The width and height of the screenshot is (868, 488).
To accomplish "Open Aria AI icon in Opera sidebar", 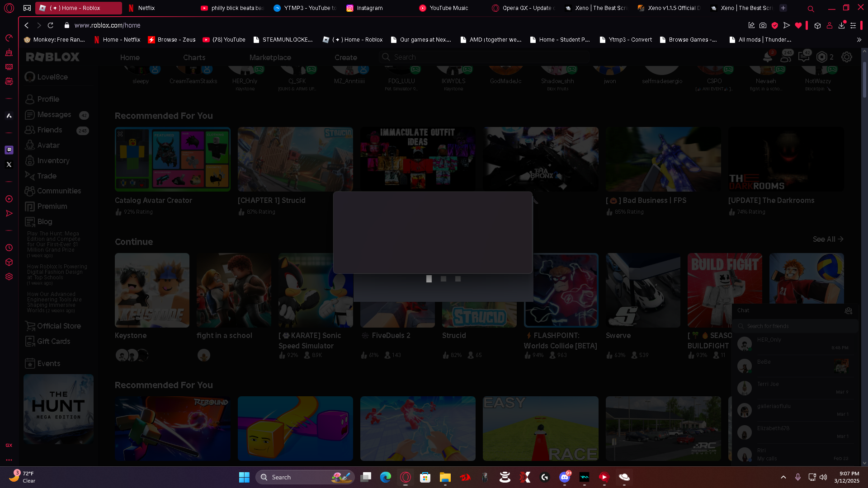I will (x=9, y=116).
